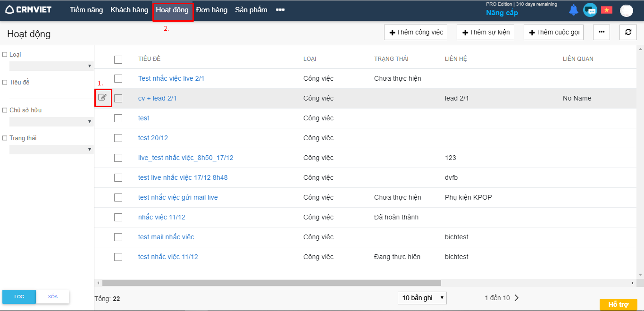Click the CRMVIET logo
Screen dimensions: 644x311
(29, 10)
